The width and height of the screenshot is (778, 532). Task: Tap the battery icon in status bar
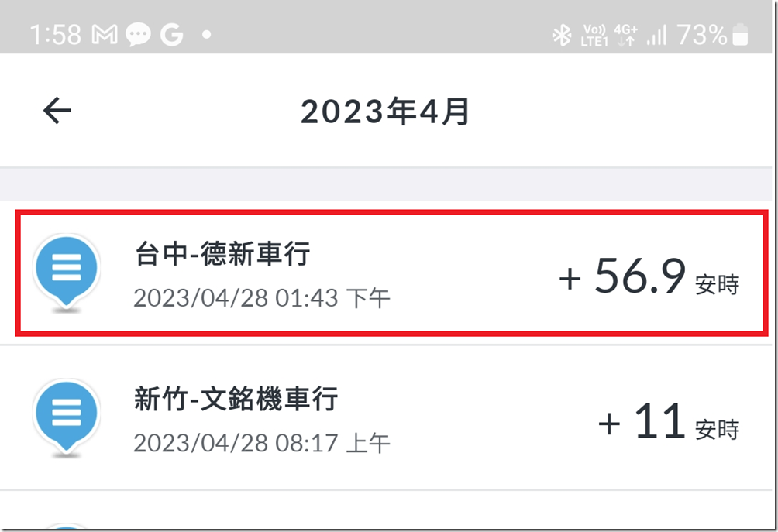(x=742, y=35)
